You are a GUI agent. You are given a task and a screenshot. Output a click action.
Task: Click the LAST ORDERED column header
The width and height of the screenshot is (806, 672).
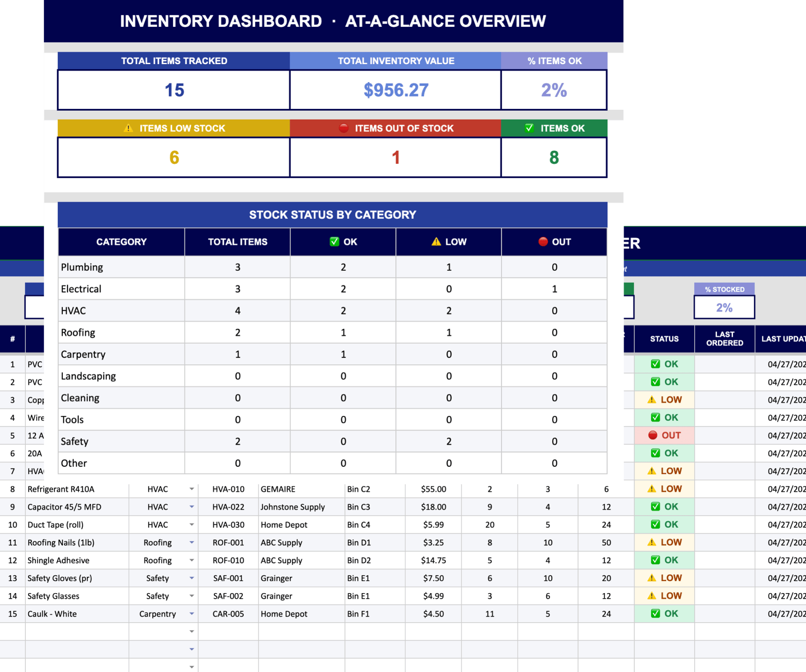pos(725,339)
